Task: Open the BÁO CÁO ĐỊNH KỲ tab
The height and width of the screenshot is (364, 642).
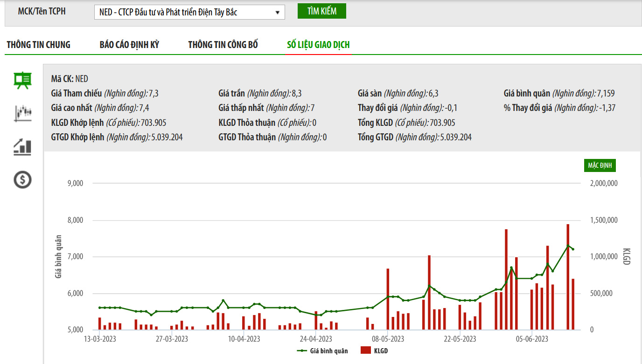Action: [x=129, y=45]
